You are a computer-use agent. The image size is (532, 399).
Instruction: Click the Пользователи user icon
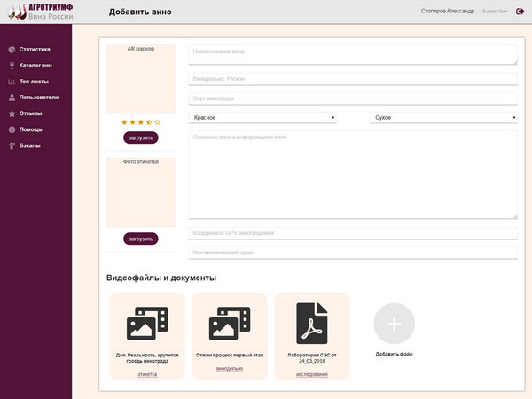(12, 98)
